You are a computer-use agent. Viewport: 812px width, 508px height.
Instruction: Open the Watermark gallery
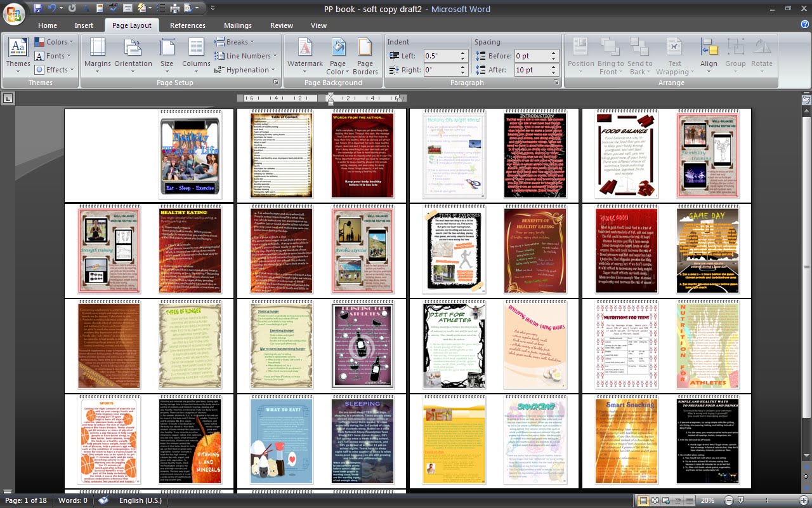point(305,55)
